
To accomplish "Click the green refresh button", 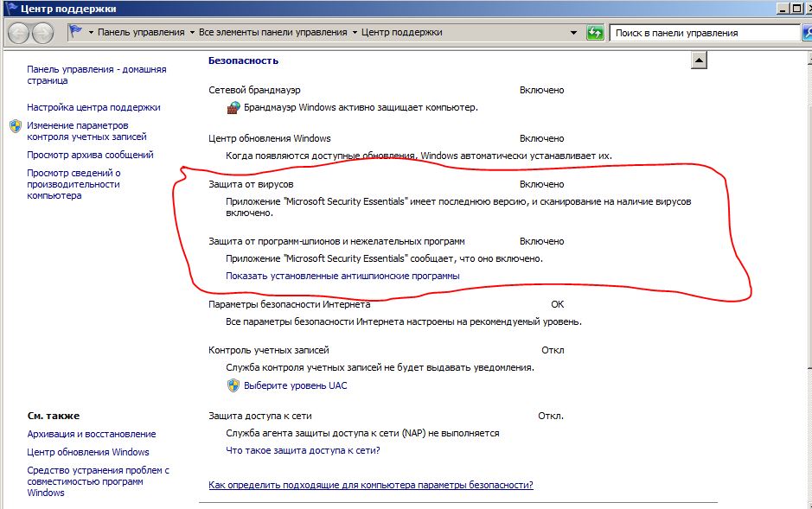I will [595, 33].
